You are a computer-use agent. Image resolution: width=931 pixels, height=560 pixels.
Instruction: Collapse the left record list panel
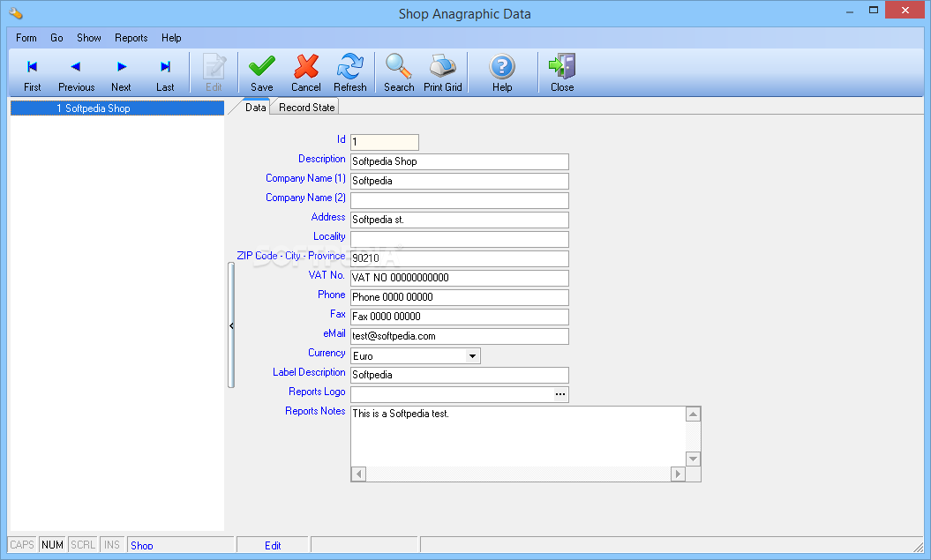[x=231, y=325]
